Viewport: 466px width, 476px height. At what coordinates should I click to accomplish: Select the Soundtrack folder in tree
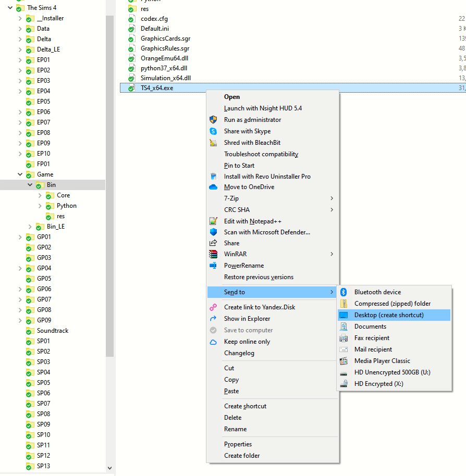52,331
